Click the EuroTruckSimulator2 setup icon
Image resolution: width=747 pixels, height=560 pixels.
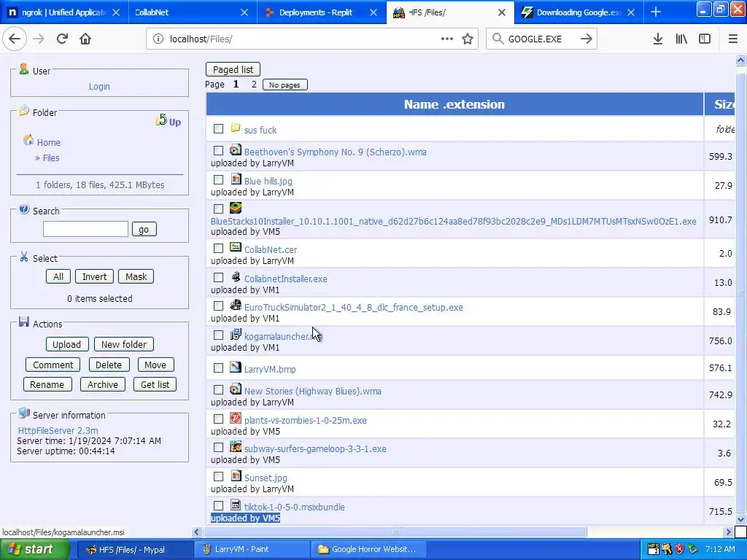click(x=236, y=306)
